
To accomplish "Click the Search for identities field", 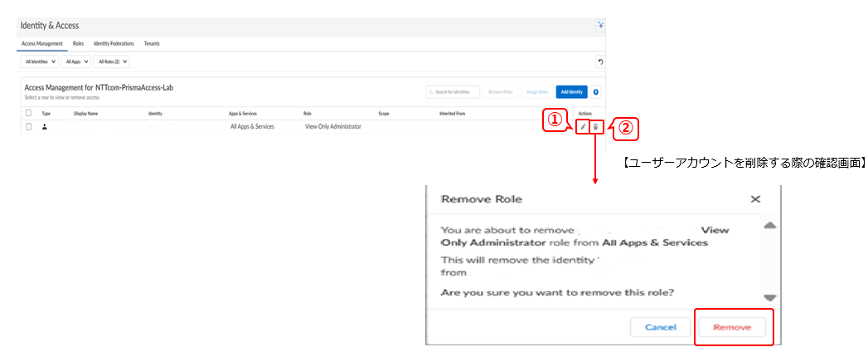I will 452,91.
